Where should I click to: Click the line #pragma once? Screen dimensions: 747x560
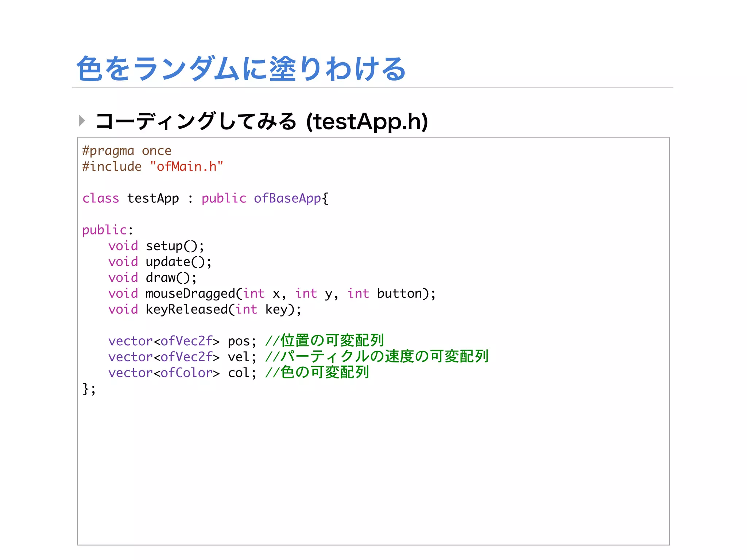(x=127, y=151)
